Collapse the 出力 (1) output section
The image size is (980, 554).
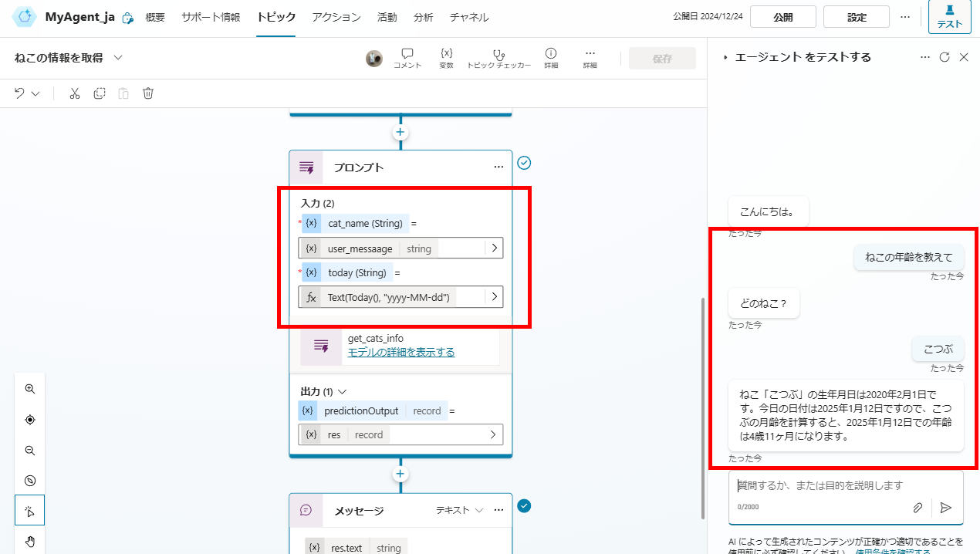click(342, 391)
